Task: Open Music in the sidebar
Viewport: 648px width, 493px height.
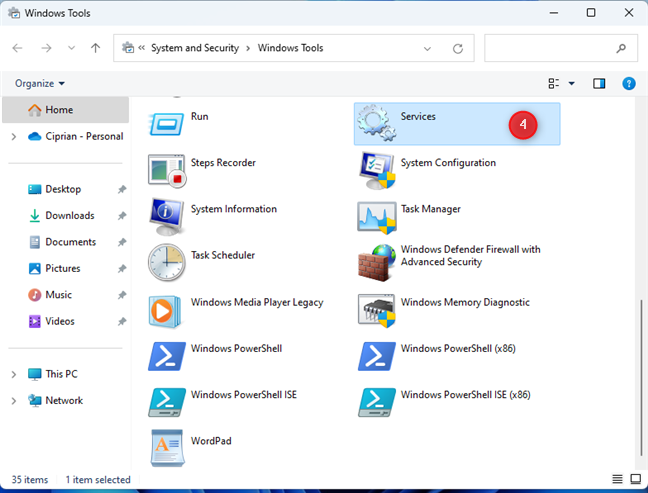Action: pos(58,295)
